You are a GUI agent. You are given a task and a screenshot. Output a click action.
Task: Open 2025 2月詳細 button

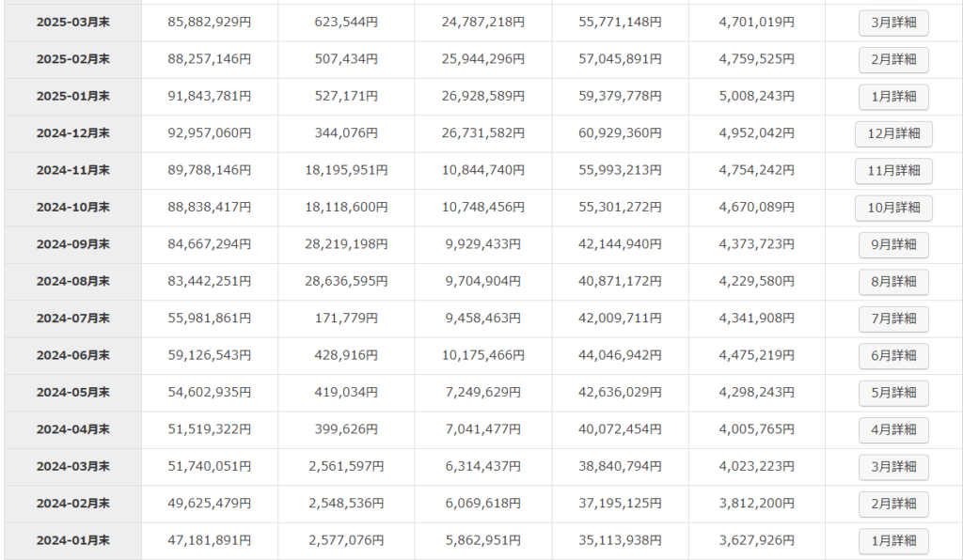[x=892, y=59]
